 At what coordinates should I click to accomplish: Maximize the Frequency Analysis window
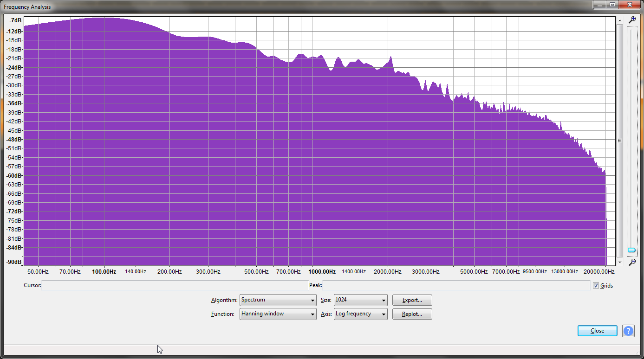tap(612, 5)
